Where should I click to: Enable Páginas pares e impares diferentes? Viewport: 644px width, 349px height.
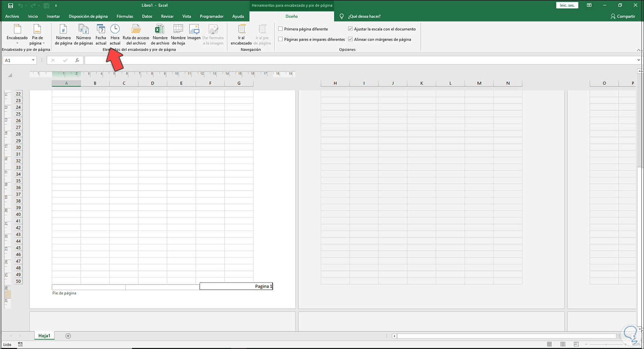click(280, 39)
